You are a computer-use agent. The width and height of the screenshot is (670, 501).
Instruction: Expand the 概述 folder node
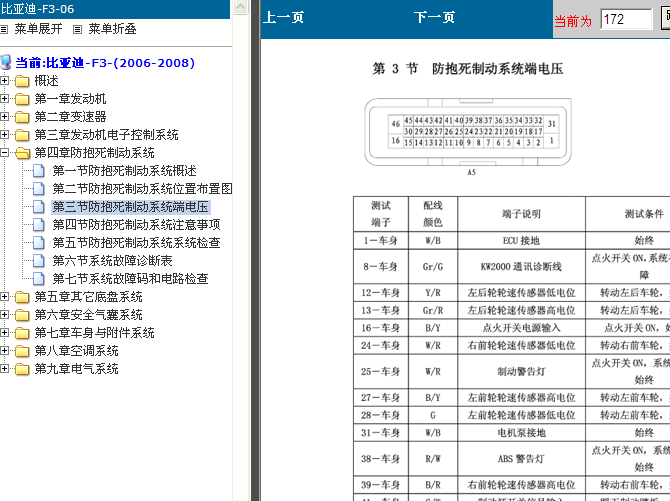pyautogui.click(x=4, y=80)
